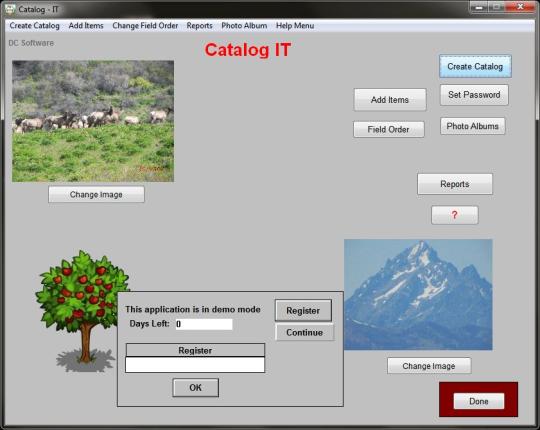Click the Field Order button
Image resolution: width=540 pixels, height=430 pixels.
click(x=388, y=129)
